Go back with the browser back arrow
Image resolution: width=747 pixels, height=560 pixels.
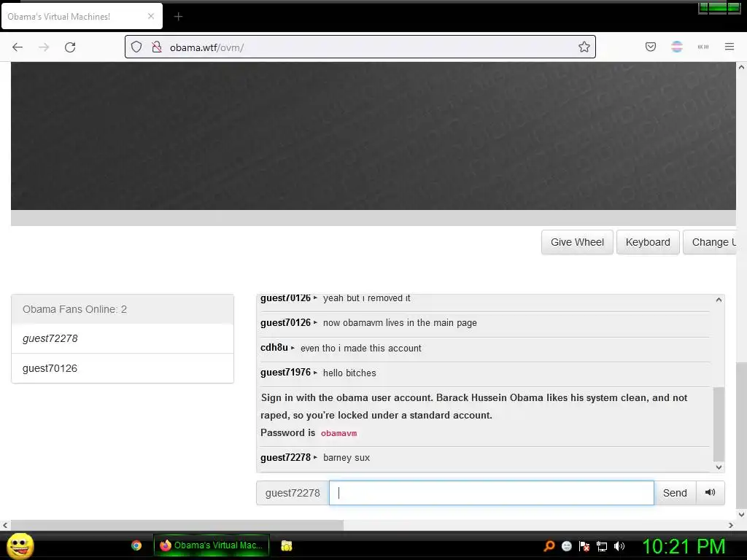[x=18, y=47]
